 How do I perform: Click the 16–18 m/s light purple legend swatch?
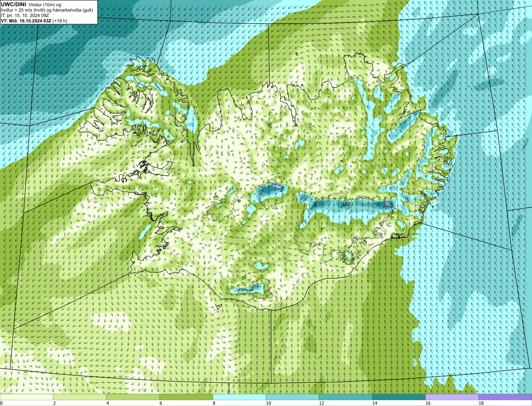click(x=452, y=397)
